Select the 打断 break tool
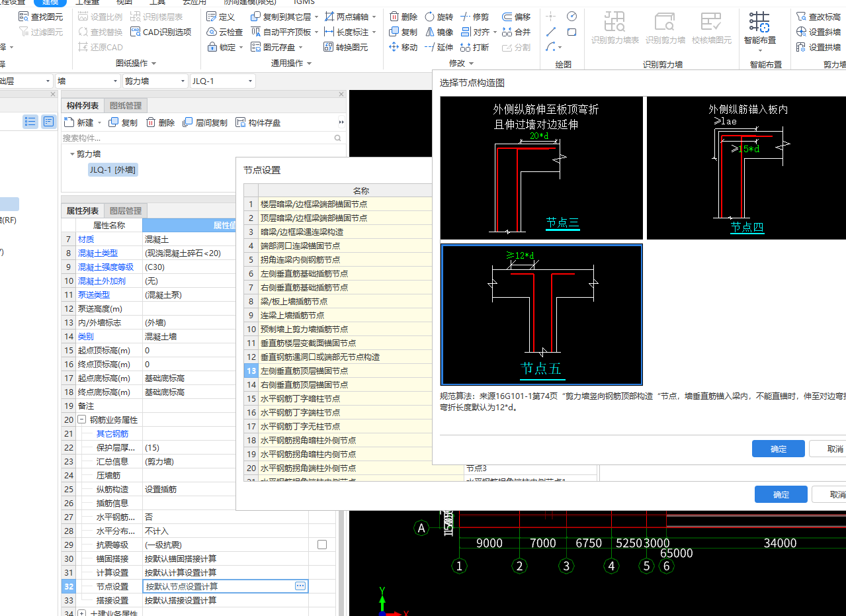Viewport: 846px width, 616px height. click(475, 47)
